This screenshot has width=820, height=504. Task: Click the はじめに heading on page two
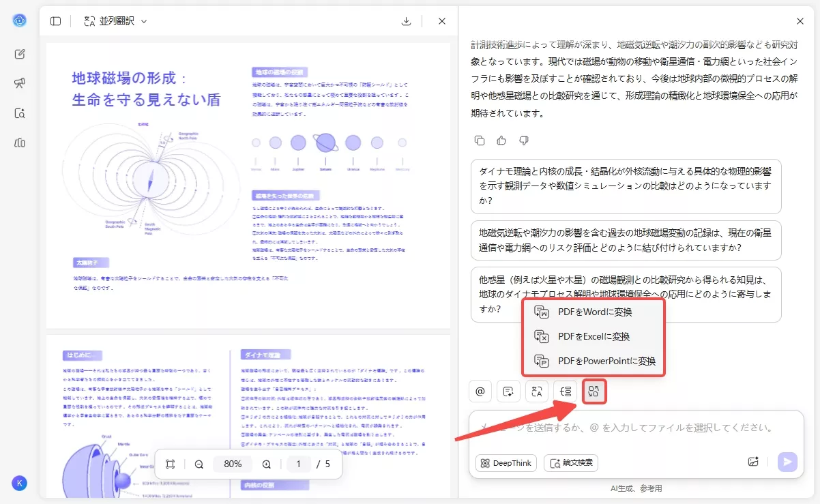click(83, 355)
